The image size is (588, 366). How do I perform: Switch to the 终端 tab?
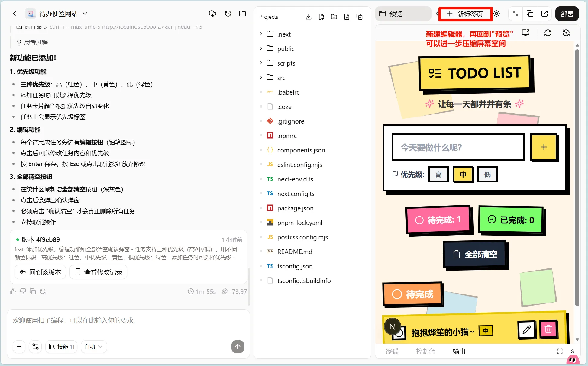coord(392,351)
